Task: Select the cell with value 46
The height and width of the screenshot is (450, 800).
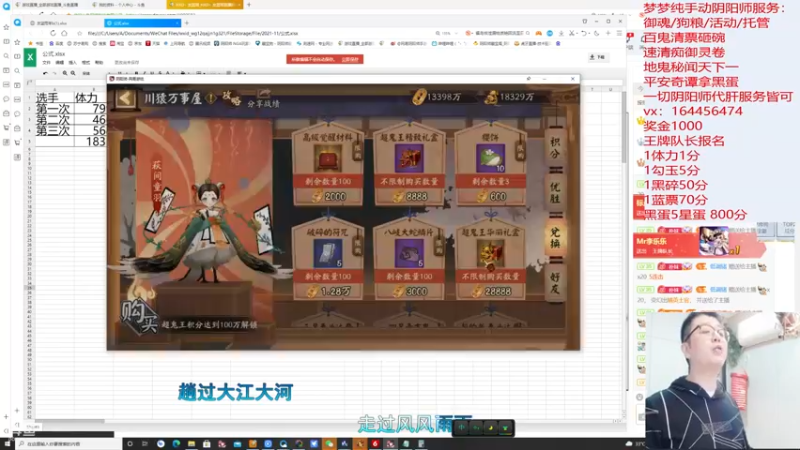Action: pos(90,120)
